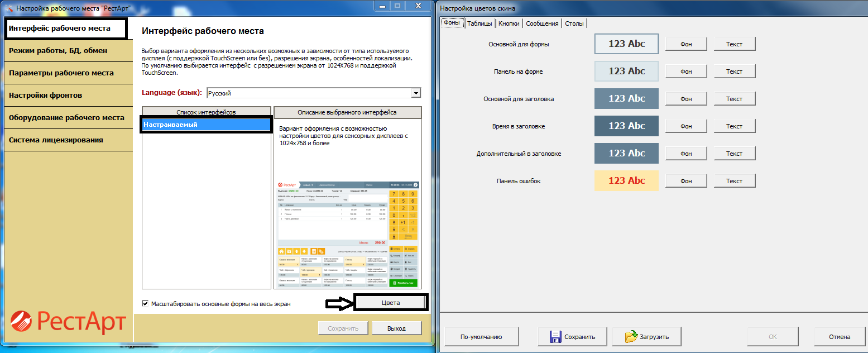Click Фон button for Панель ошибок
This screenshot has width=868, height=353.
(686, 181)
